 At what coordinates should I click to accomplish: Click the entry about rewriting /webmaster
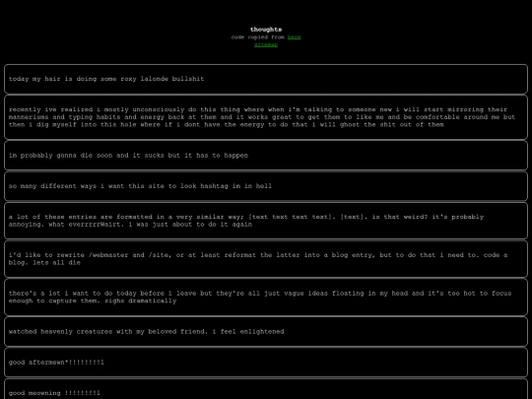(x=266, y=259)
